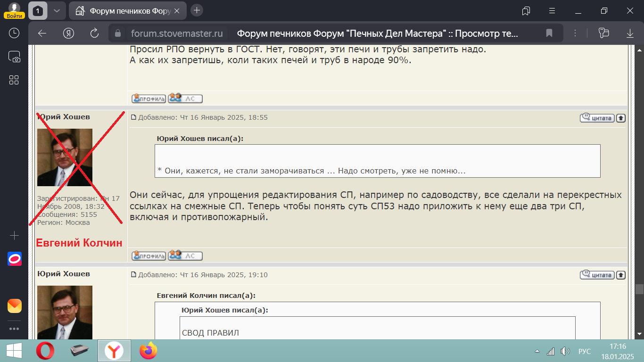Viewport: 644px width, 362px height.
Task: Reload the forum page
Action: pyautogui.click(x=94, y=33)
